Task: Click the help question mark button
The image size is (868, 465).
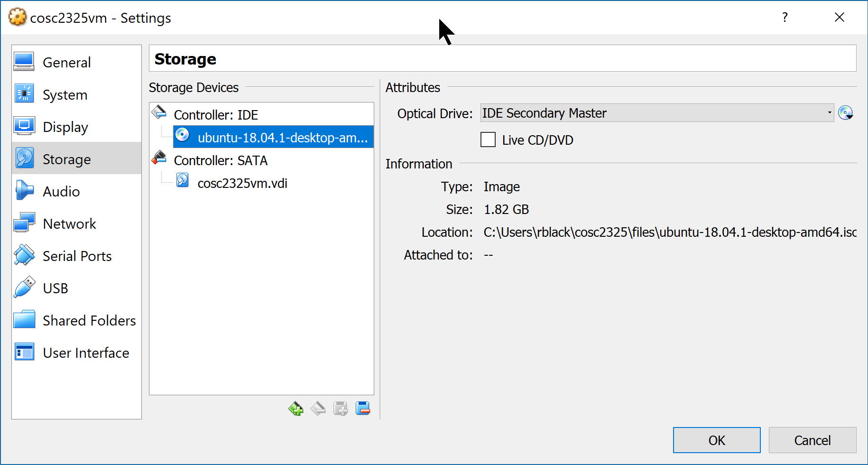Action: (x=785, y=18)
